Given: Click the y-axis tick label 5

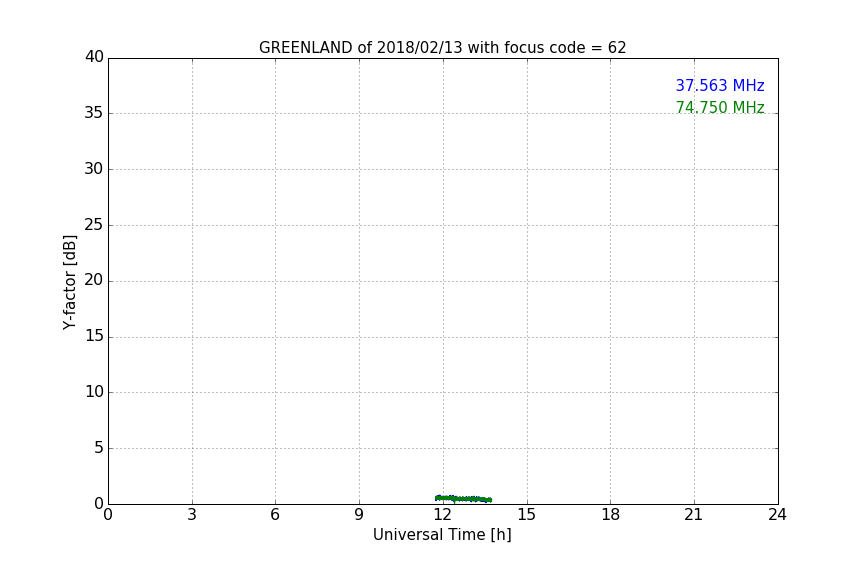Looking at the screenshot, I should tap(99, 448).
